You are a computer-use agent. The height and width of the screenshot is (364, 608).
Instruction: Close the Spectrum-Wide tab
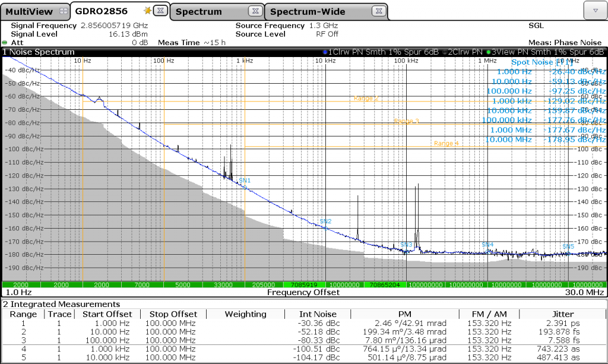coord(379,11)
